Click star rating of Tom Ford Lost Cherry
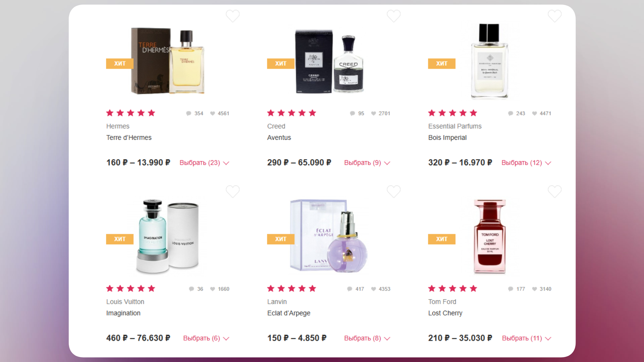This screenshot has height=362, width=644. click(452, 289)
